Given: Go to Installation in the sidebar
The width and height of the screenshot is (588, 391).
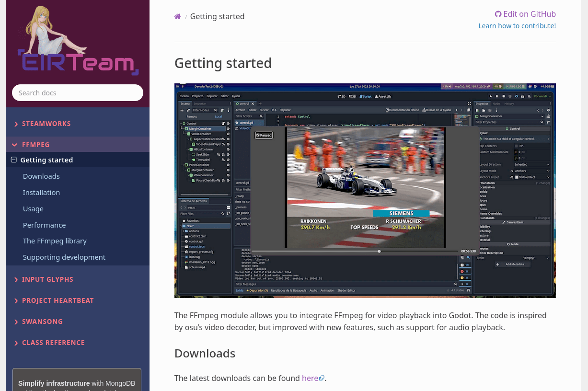Looking at the screenshot, I should coord(41,193).
